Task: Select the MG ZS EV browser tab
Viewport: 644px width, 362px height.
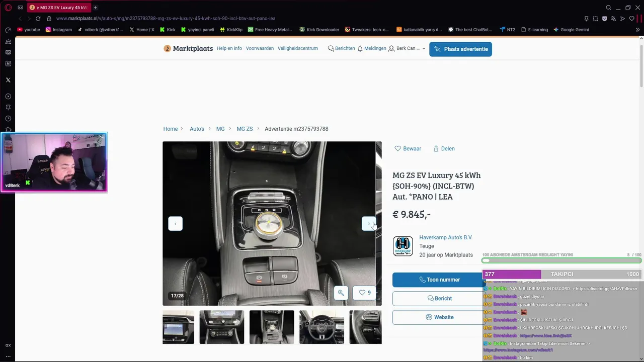Action: pos(59,8)
